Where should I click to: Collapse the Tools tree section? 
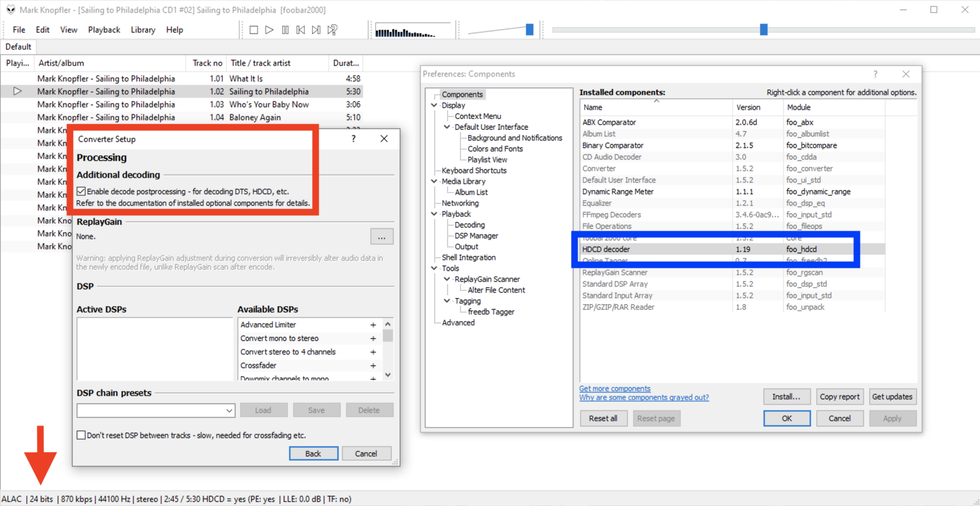(434, 268)
